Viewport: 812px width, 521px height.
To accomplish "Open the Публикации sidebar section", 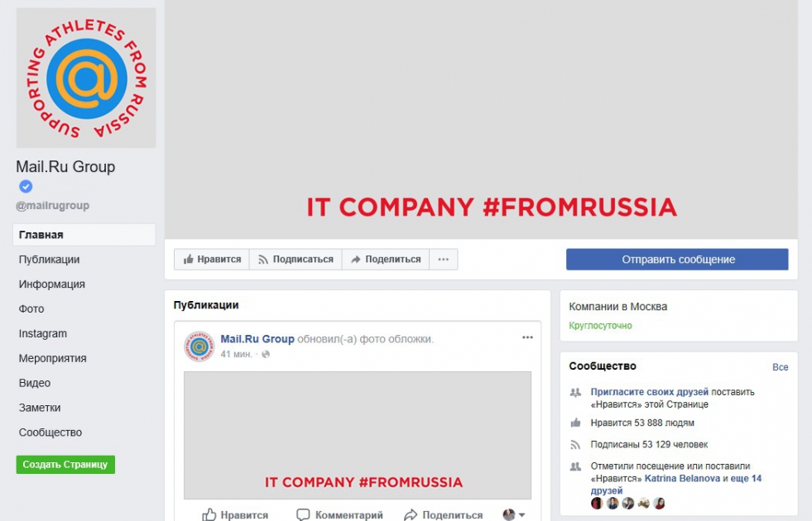I will (x=49, y=259).
